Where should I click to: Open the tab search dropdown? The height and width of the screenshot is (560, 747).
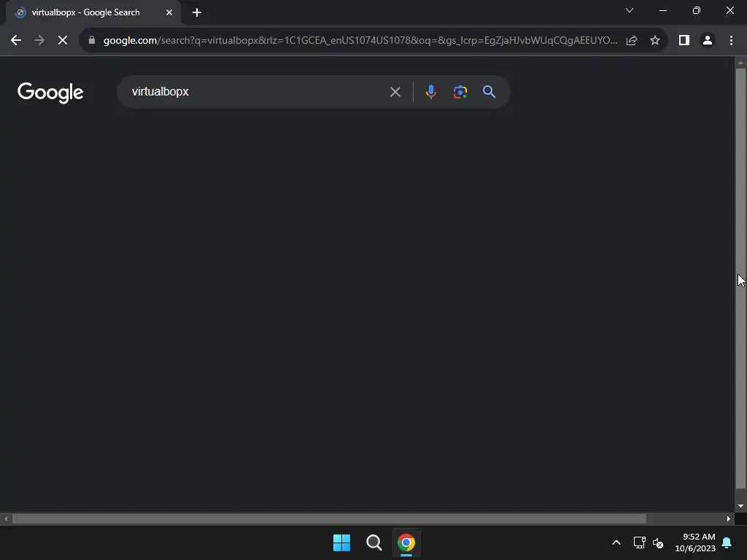coord(630,10)
